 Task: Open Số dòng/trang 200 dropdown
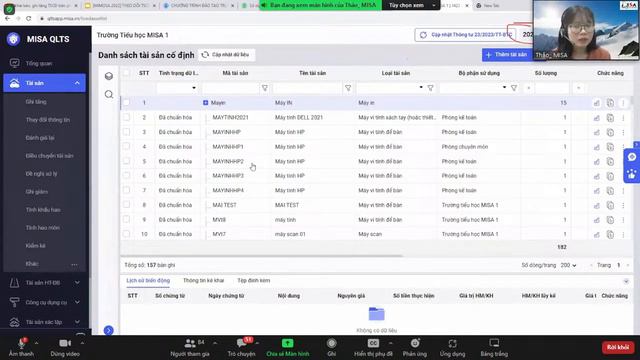click(x=568, y=265)
